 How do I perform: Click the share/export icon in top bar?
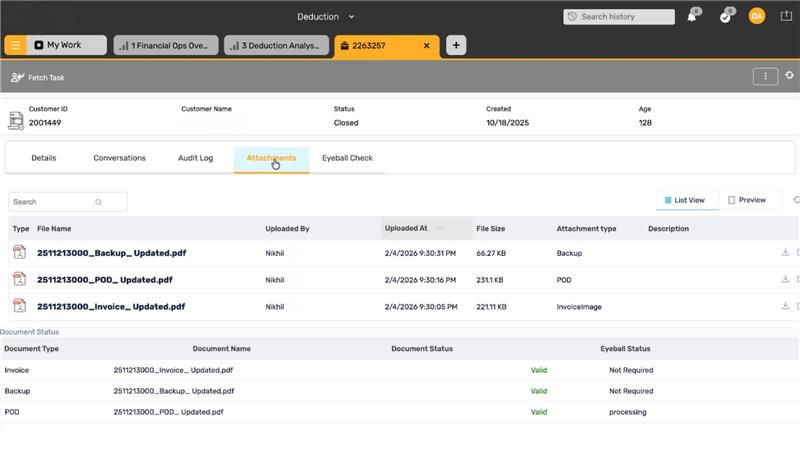[x=785, y=16]
